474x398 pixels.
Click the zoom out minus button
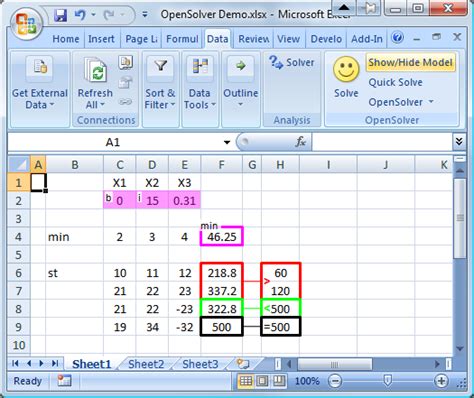click(335, 381)
